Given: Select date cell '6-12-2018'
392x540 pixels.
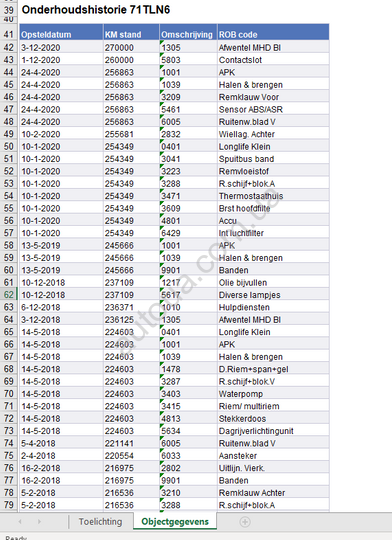Looking at the screenshot, I should pos(61,307).
